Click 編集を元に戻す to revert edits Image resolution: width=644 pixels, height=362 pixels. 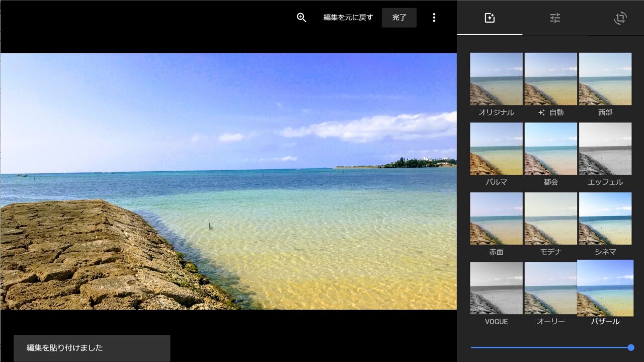tap(348, 18)
